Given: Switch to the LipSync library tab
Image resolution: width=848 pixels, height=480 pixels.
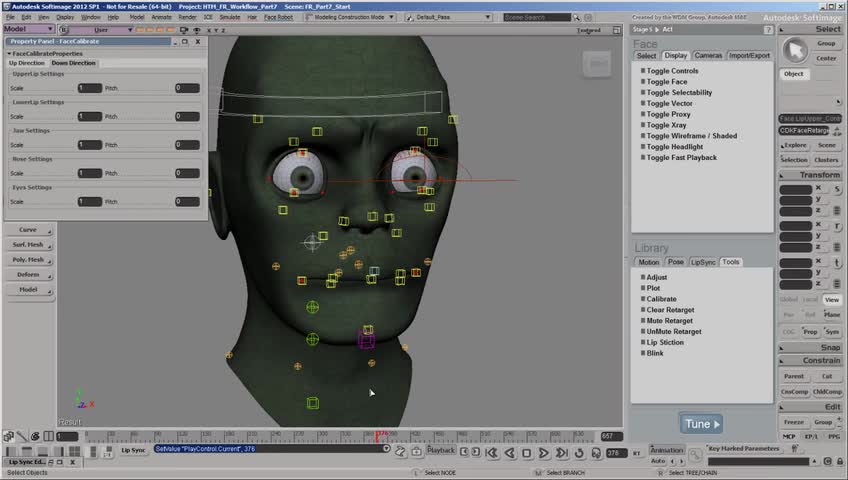Looking at the screenshot, I should click(704, 262).
